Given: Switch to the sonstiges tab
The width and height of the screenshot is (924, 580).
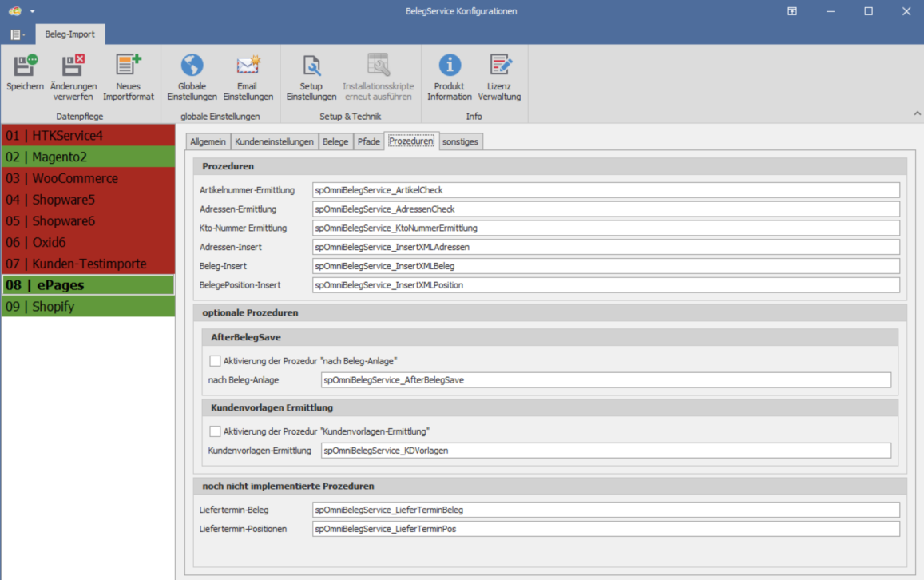Looking at the screenshot, I should 461,141.
